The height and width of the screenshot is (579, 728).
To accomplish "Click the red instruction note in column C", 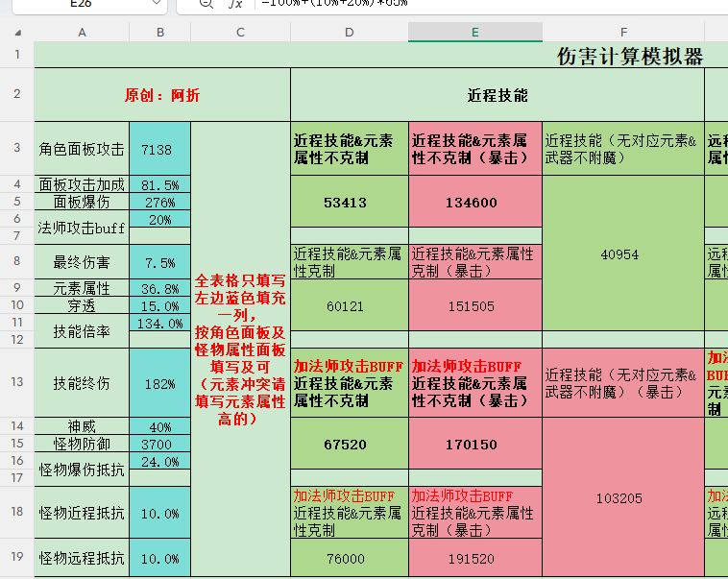I will point(240,350).
